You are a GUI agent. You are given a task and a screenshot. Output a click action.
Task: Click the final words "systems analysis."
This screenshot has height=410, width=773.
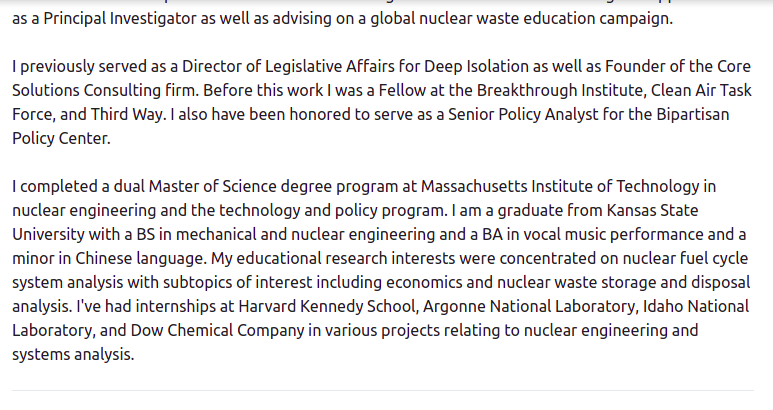click(73, 354)
